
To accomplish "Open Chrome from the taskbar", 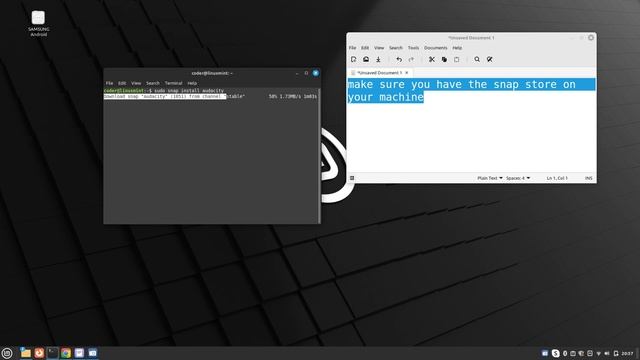I will pyautogui.click(x=66, y=353).
